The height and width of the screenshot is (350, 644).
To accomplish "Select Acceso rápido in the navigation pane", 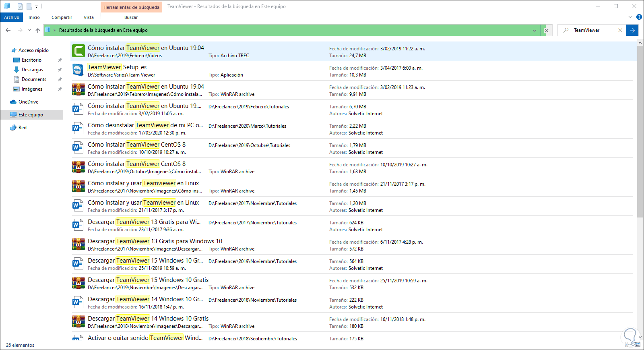I will pyautogui.click(x=33, y=50).
